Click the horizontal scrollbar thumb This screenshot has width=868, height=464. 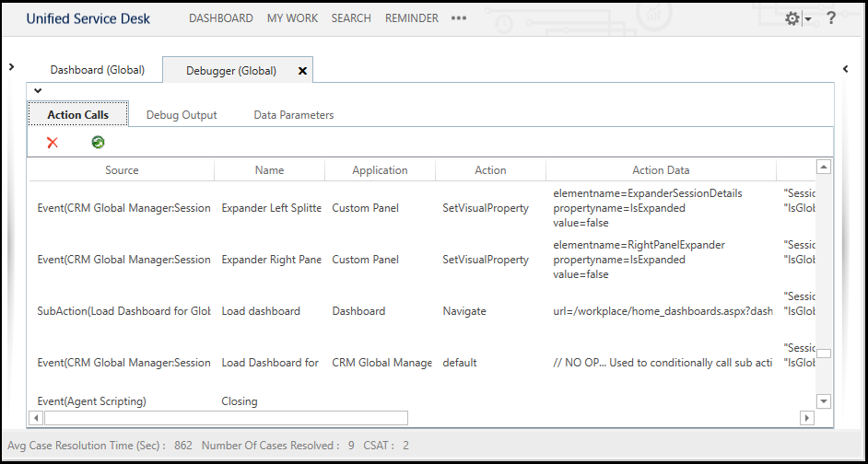(x=226, y=418)
